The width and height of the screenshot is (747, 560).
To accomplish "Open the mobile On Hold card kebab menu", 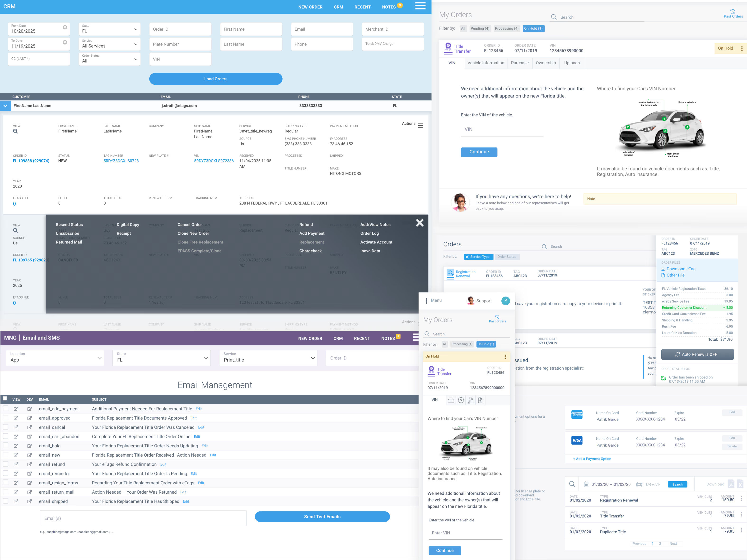I will [x=505, y=357].
